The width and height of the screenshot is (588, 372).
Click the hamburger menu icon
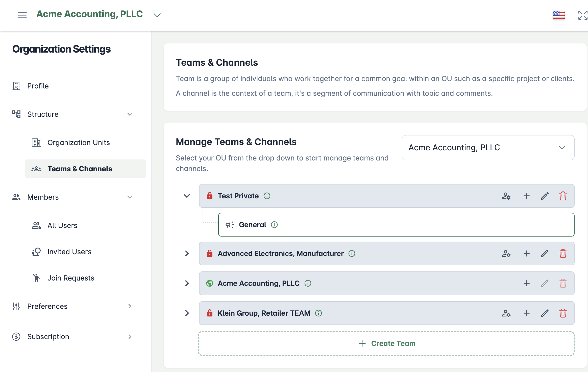point(22,15)
